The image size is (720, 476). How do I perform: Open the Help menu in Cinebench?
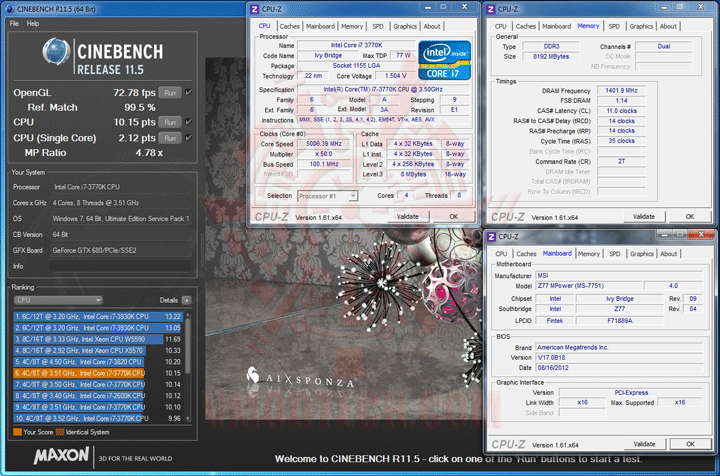tap(33, 23)
